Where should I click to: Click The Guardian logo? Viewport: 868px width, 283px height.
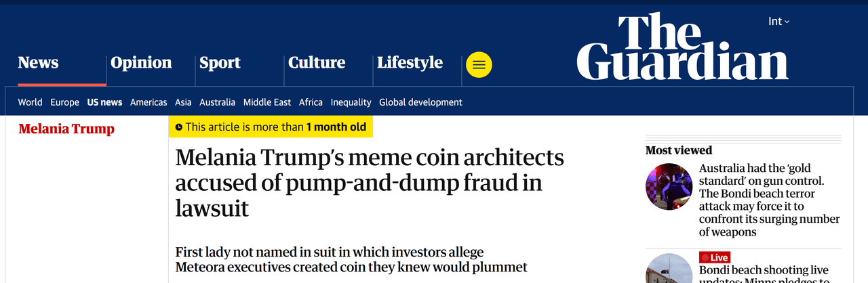[x=682, y=48]
